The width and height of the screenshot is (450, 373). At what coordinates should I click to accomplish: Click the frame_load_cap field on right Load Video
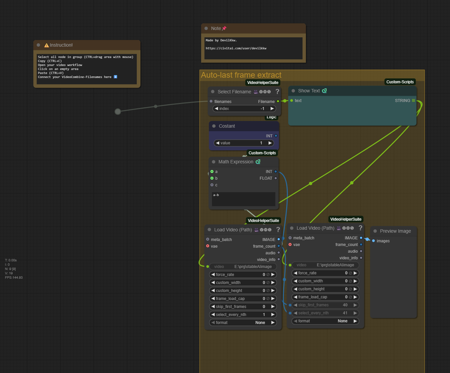pos(325,297)
